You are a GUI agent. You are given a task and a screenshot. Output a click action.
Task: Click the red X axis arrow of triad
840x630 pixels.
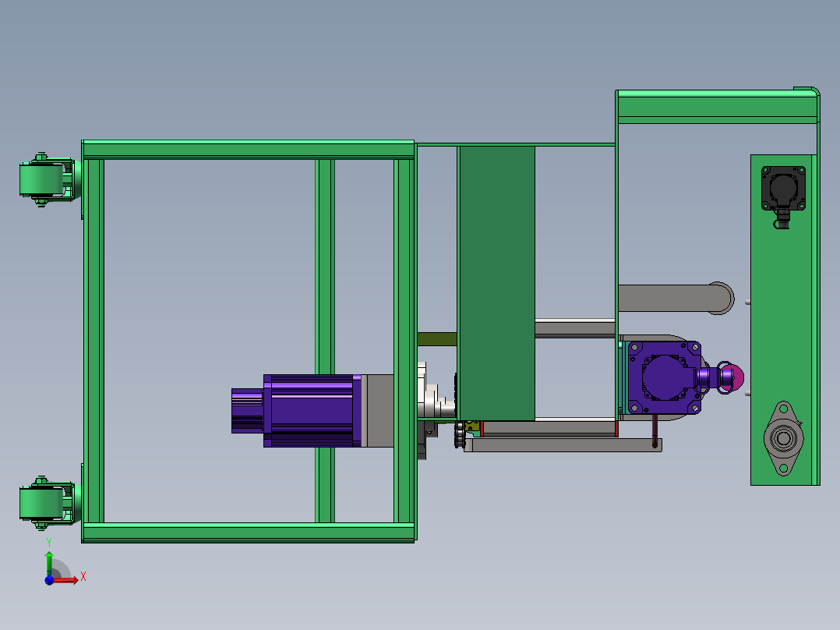(66, 579)
